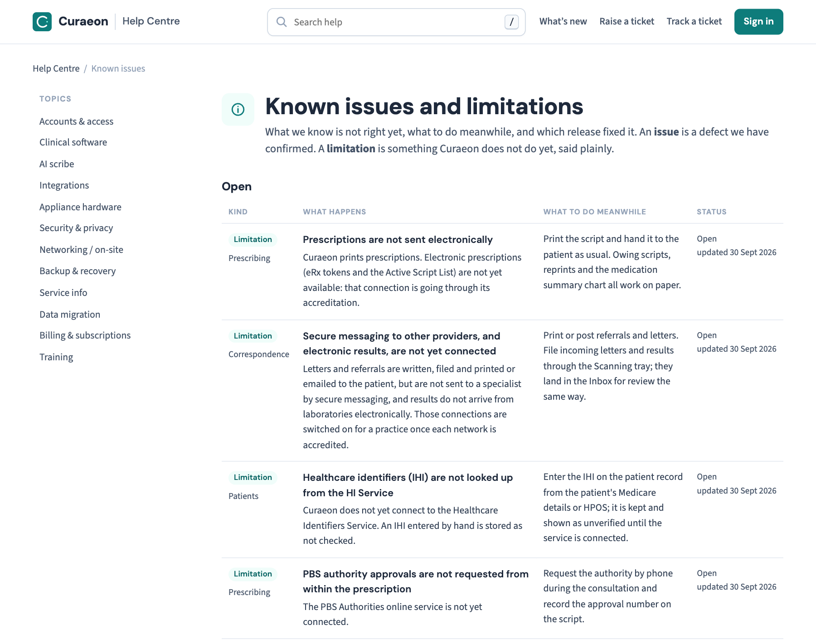Click the TOPICS sidebar heading
The width and height of the screenshot is (816, 644).
coord(55,99)
